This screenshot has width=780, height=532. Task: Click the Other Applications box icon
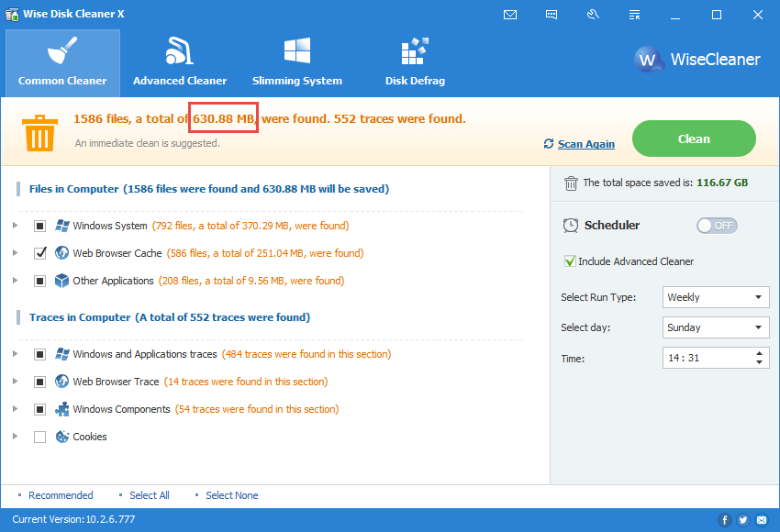(x=61, y=281)
